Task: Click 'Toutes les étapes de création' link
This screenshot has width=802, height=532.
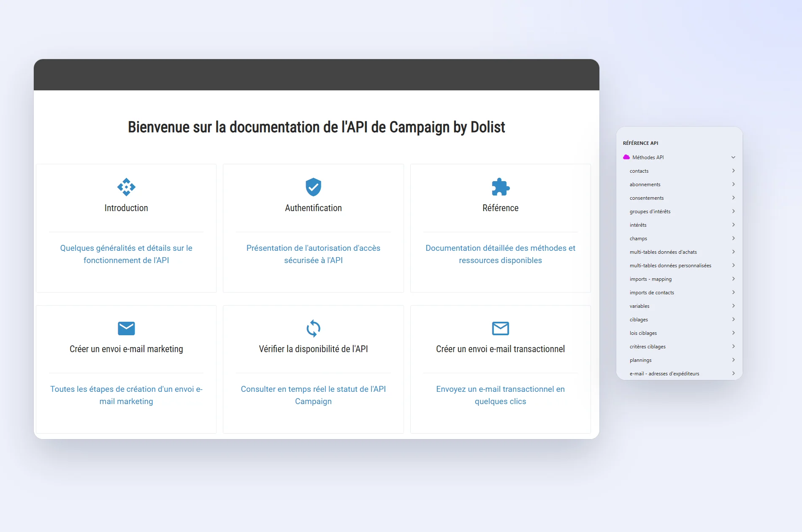Action: [126, 395]
